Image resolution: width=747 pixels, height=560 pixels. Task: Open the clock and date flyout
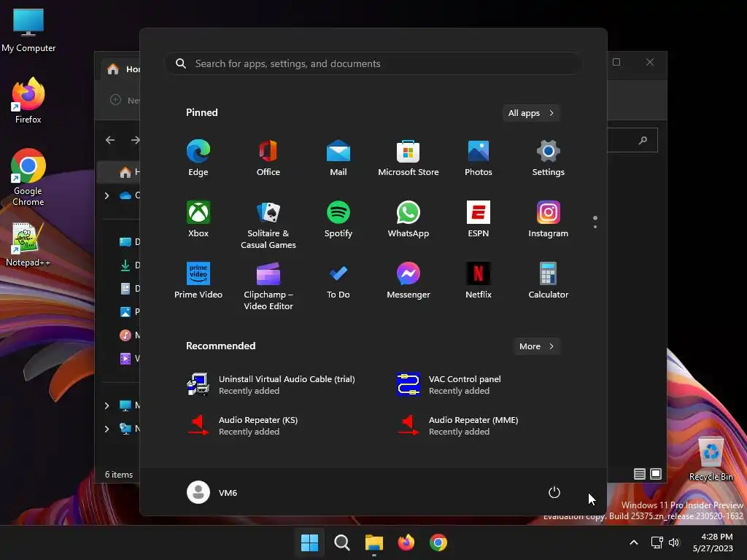pyautogui.click(x=713, y=542)
